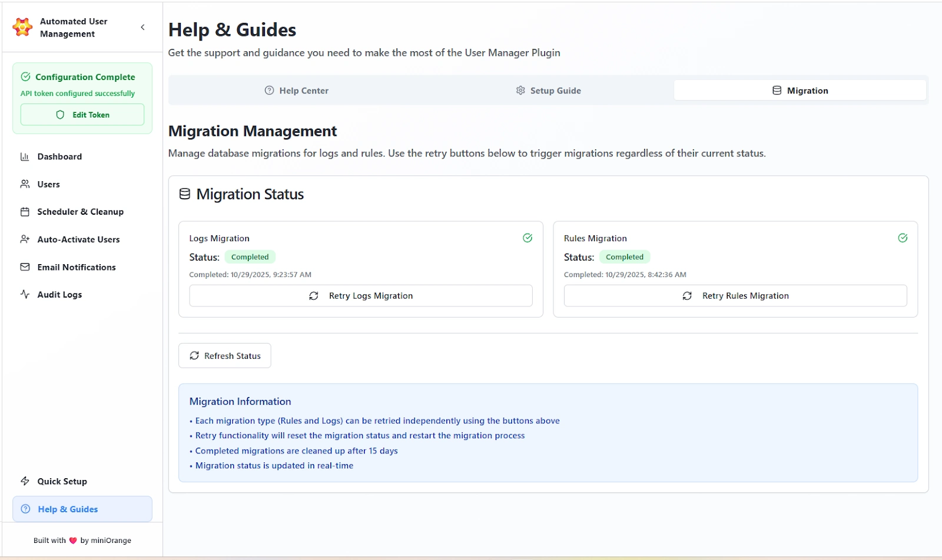The image size is (942, 560).
Task: Click the green checkmark on Logs Migration card
Action: click(527, 238)
